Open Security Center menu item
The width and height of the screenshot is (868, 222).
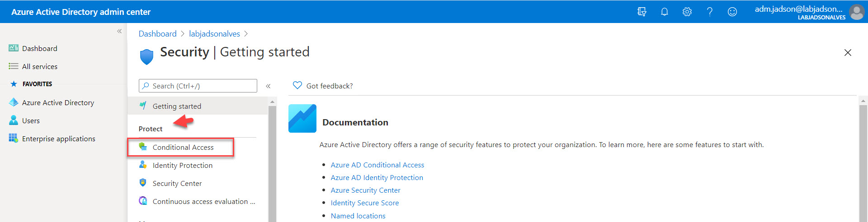pos(177,184)
